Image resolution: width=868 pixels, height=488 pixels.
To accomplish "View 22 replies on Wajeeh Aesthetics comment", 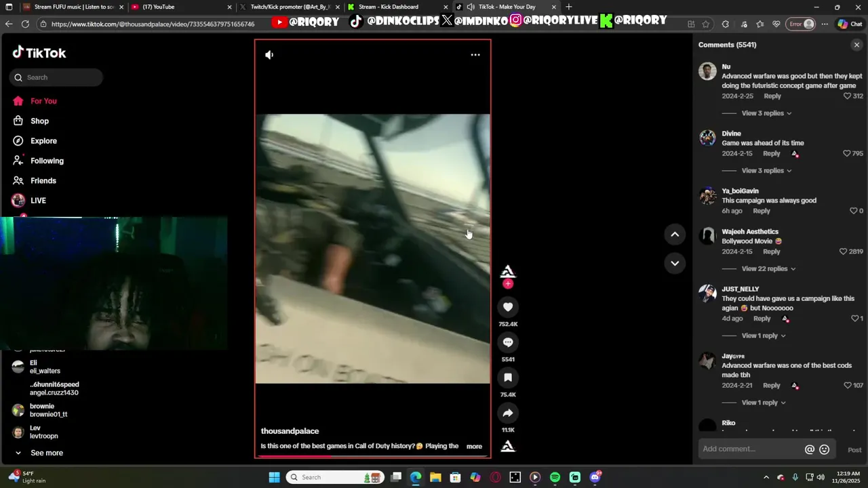I will tap(768, 269).
